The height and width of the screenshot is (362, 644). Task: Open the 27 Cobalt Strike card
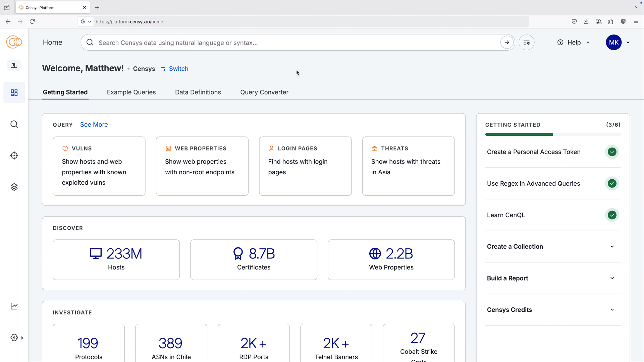coord(419,343)
